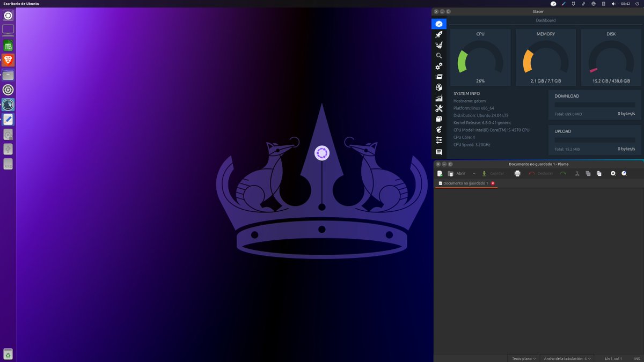Viewport: 644px width, 362px height.
Task: Click the DOWNLOAD progress bar in Stacer
Action: 595,105
